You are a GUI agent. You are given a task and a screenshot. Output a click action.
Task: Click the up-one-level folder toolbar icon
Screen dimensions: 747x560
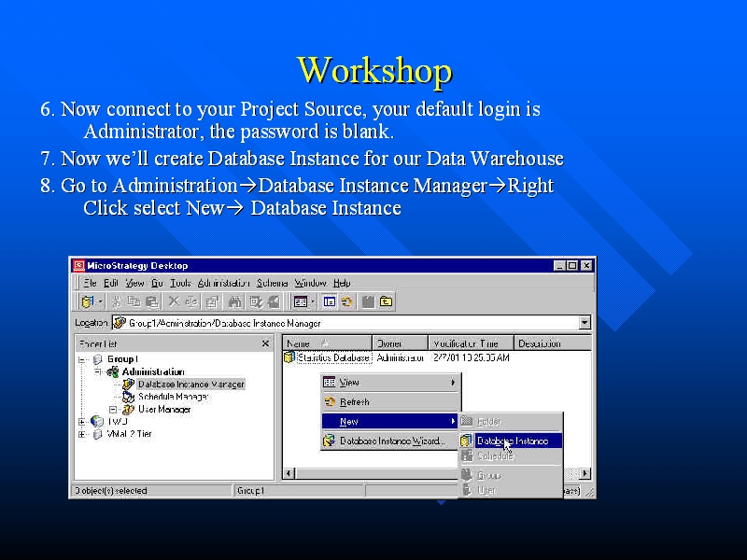pyautogui.click(x=386, y=301)
